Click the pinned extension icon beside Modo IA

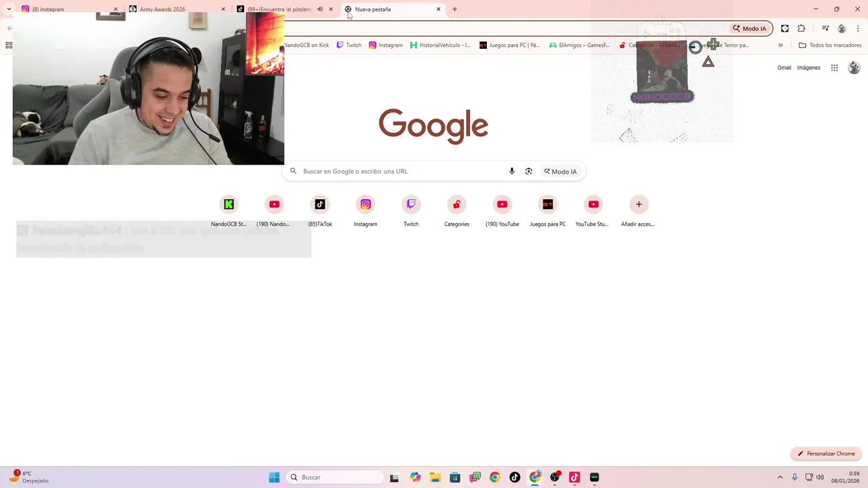[x=785, y=28]
